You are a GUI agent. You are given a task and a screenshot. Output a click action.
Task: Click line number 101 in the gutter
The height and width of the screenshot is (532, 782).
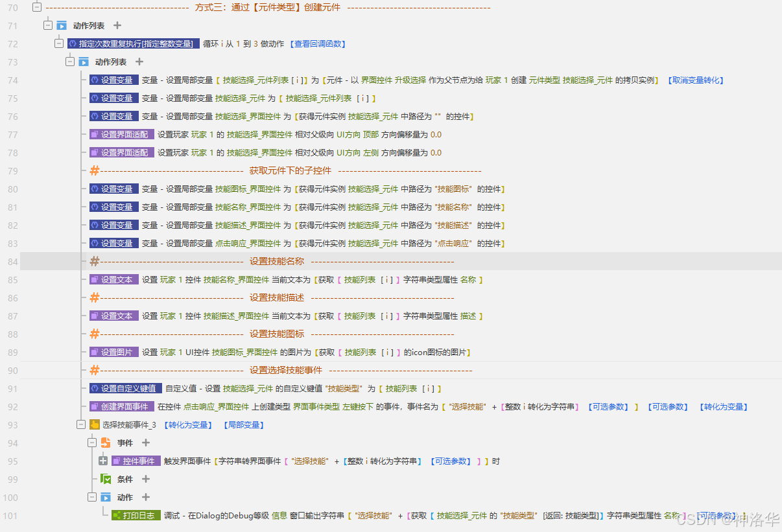10,515
